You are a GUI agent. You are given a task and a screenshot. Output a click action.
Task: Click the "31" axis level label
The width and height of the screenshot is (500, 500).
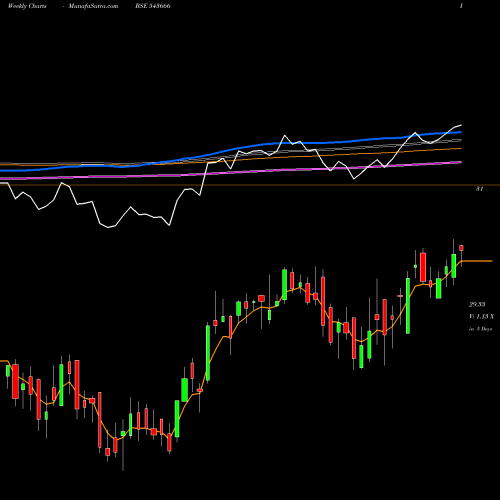click(479, 189)
